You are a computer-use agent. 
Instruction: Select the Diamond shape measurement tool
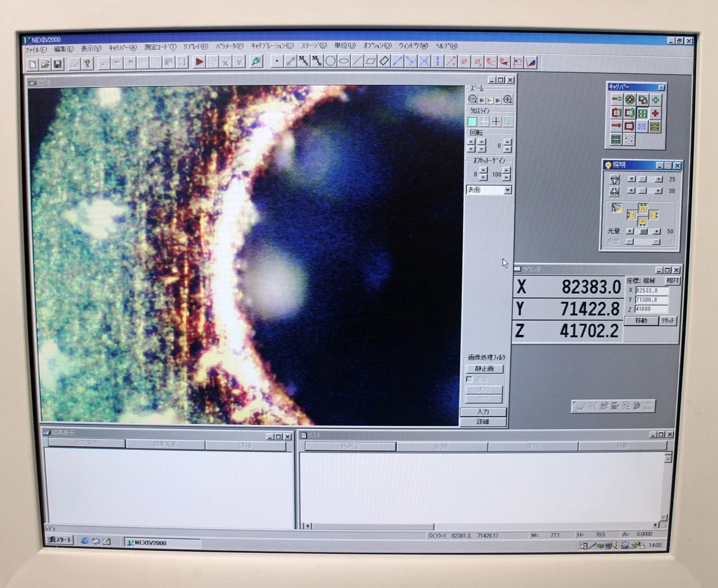[384, 61]
